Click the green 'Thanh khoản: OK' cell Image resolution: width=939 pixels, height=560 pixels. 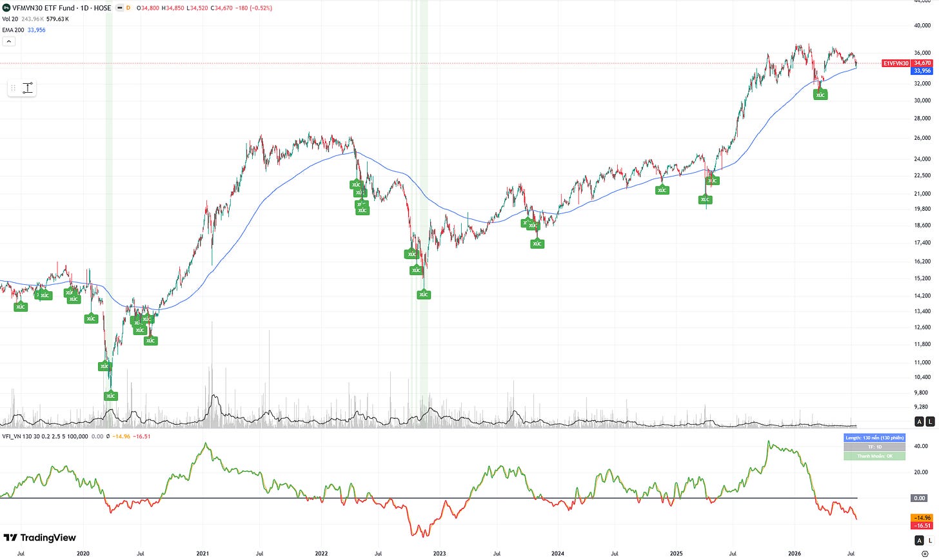pyautogui.click(x=875, y=456)
